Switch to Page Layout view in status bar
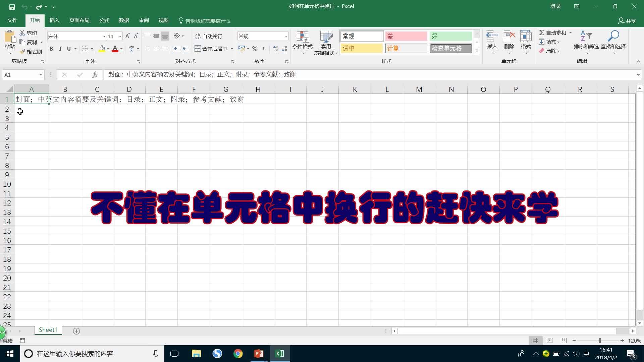Viewport: 644px width, 362px height. pos(549,341)
